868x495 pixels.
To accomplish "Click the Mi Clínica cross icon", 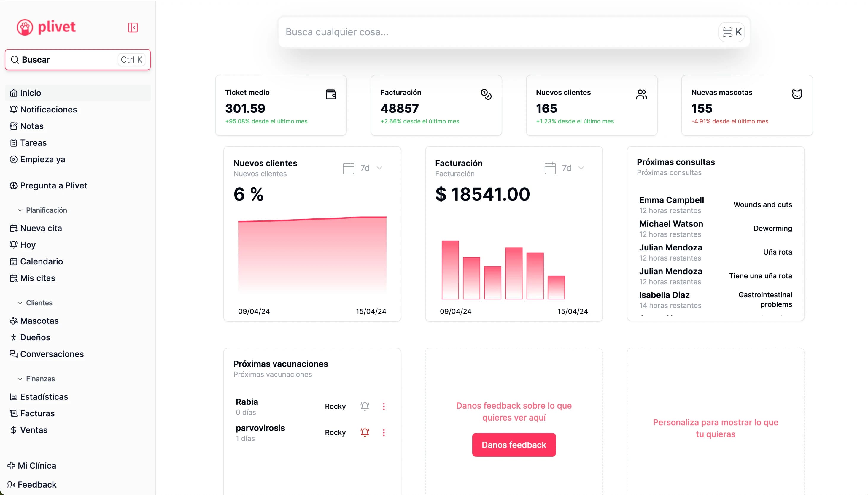I will [x=11, y=466].
